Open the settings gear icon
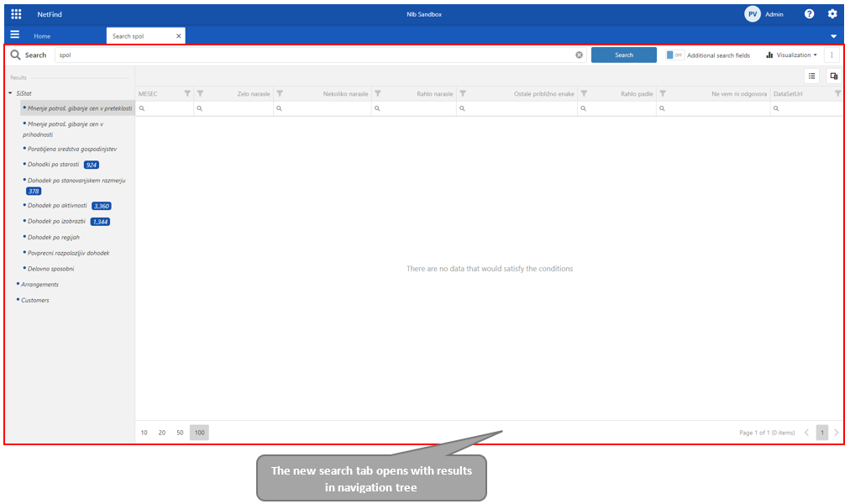Image resolution: width=850 pixels, height=504 pixels. coord(832,14)
